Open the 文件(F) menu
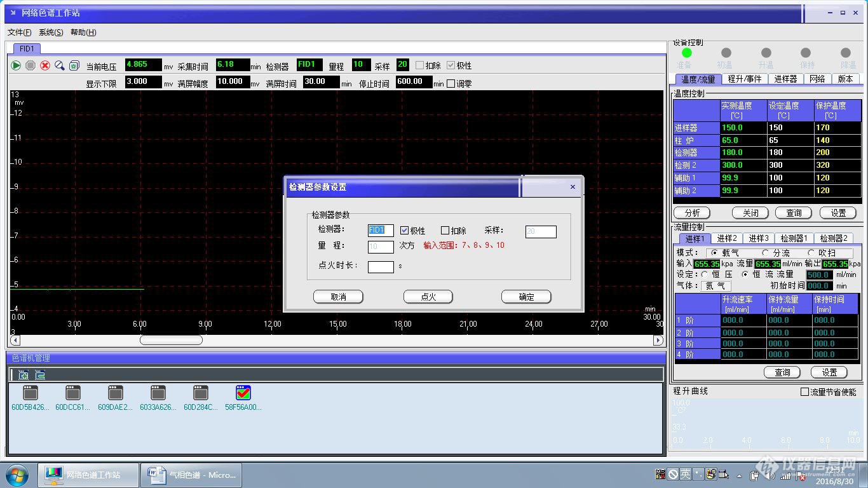 [20, 32]
